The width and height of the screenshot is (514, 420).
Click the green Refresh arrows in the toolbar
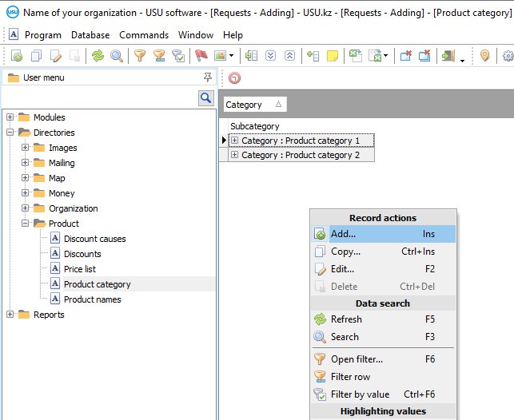pyautogui.click(x=98, y=56)
